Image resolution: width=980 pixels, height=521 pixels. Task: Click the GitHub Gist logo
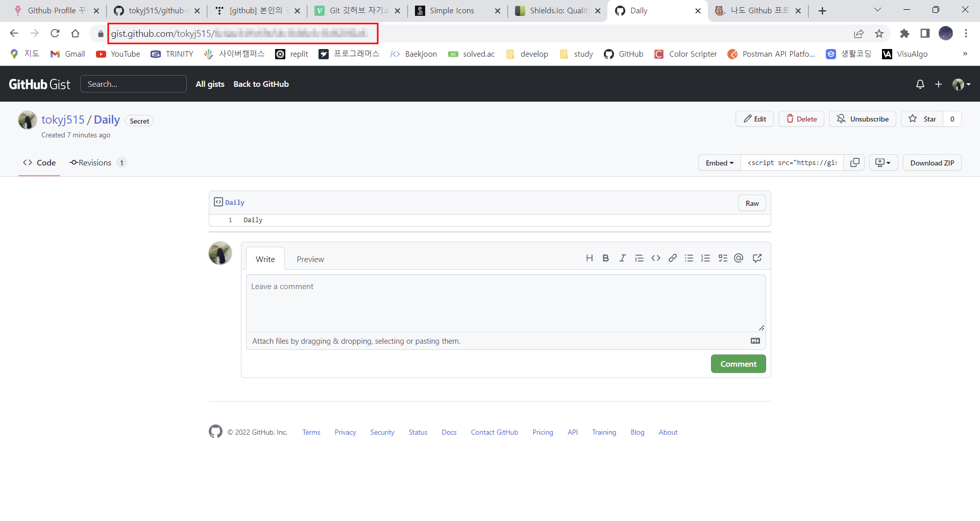click(39, 84)
